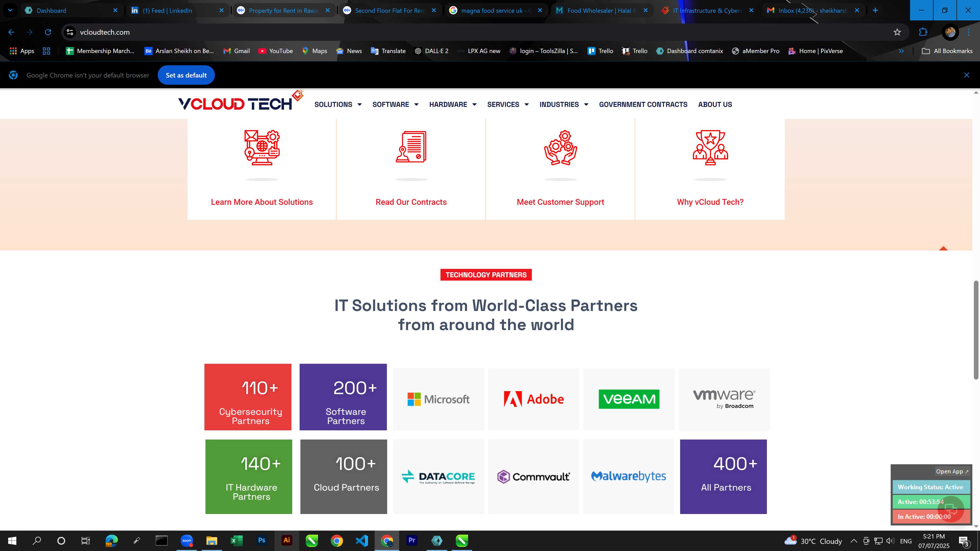Open Microsoft Edge from the taskbar
Screen dimensions: 980x551
(x=112, y=540)
